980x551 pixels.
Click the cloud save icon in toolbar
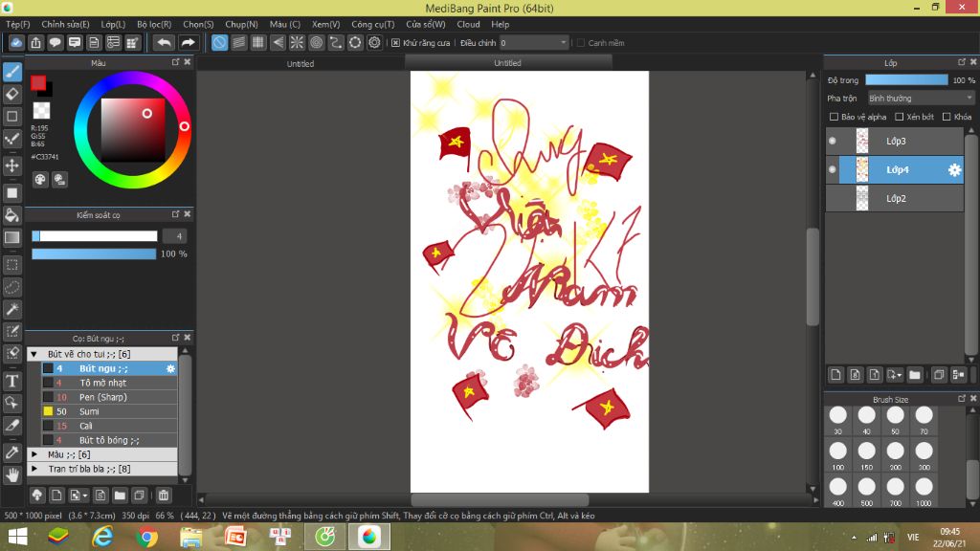click(x=16, y=42)
